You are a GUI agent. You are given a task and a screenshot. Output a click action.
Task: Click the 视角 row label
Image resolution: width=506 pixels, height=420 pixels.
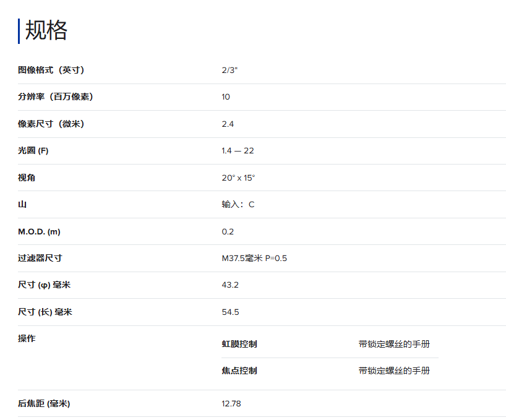pyautogui.click(x=27, y=178)
